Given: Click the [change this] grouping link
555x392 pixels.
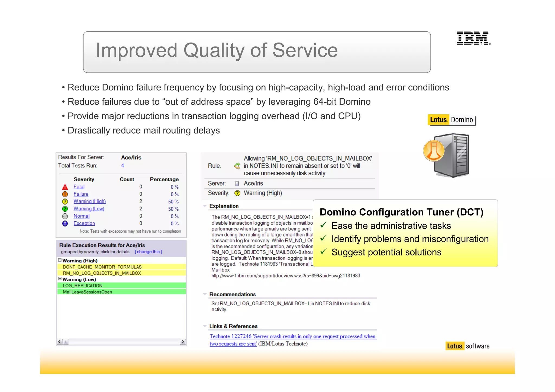Looking at the screenshot, I should (x=148, y=252).
